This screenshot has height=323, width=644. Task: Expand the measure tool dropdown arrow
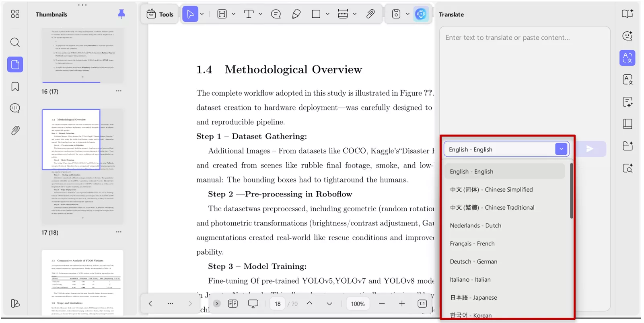point(354,14)
